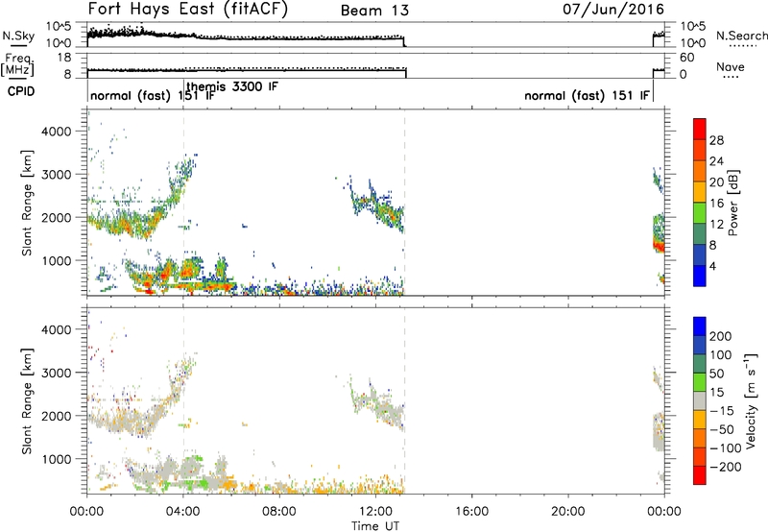The width and height of the screenshot is (768, 532).
Task: Click the '12:00' time tick label
Action: tap(375, 512)
